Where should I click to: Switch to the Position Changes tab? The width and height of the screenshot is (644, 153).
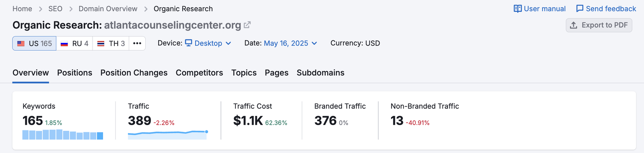[x=134, y=73]
